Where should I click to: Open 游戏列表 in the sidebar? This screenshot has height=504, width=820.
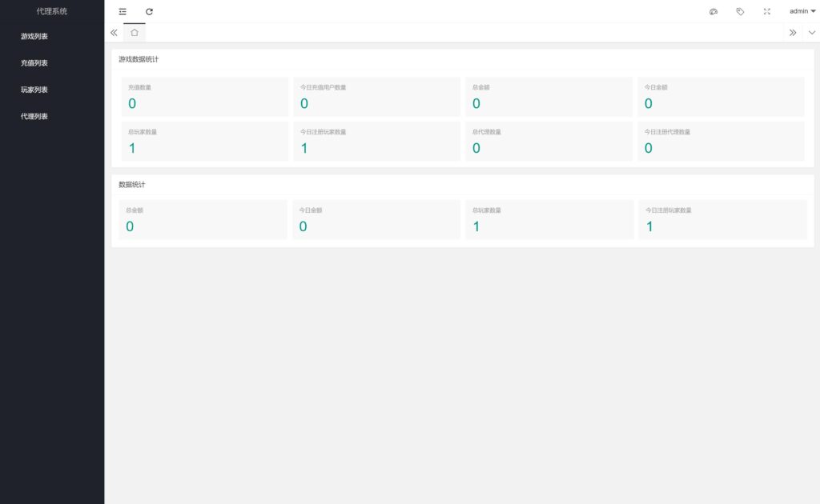34,37
